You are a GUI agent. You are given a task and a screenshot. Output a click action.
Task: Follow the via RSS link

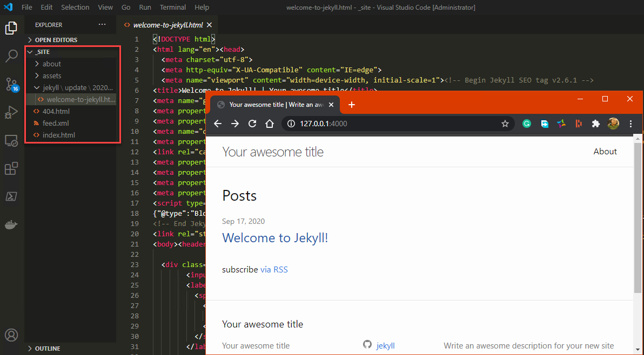pyautogui.click(x=274, y=270)
